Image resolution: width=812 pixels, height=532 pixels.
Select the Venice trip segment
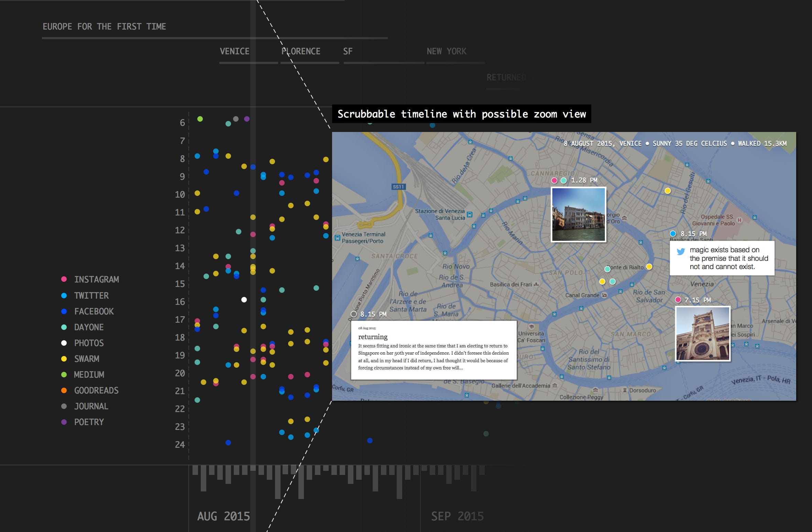click(x=234, y=51)
